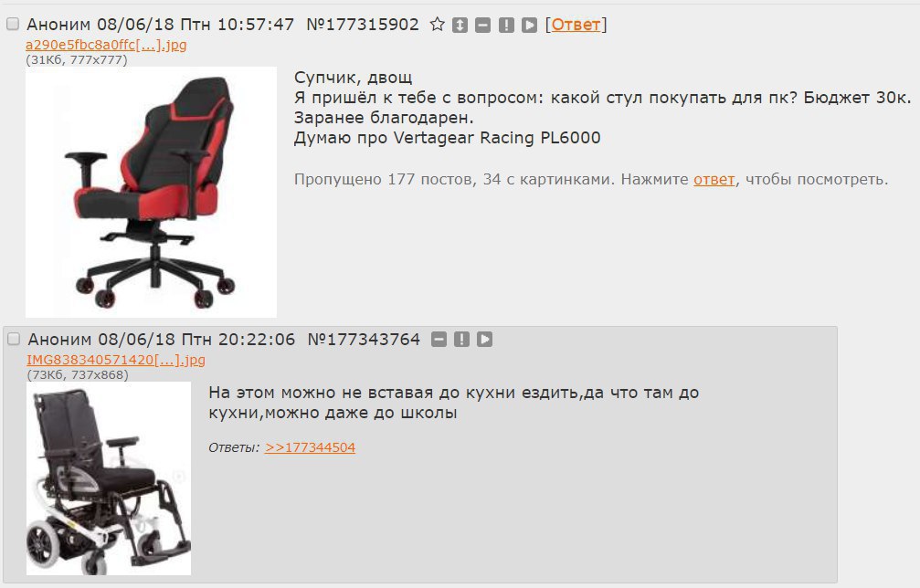Open the [Ответ] reply link in the header
The width and height of the screenshot is (920, 588).
[576, 25]
